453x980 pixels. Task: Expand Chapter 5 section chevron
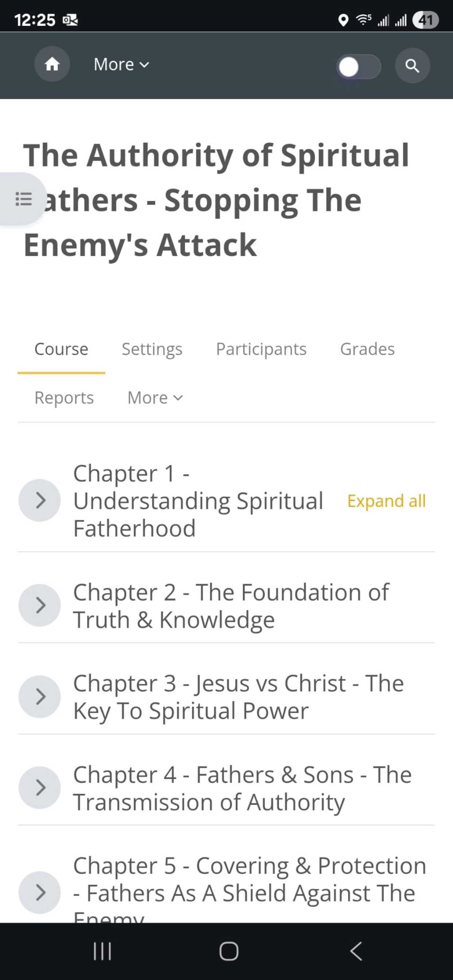point(40,892)
